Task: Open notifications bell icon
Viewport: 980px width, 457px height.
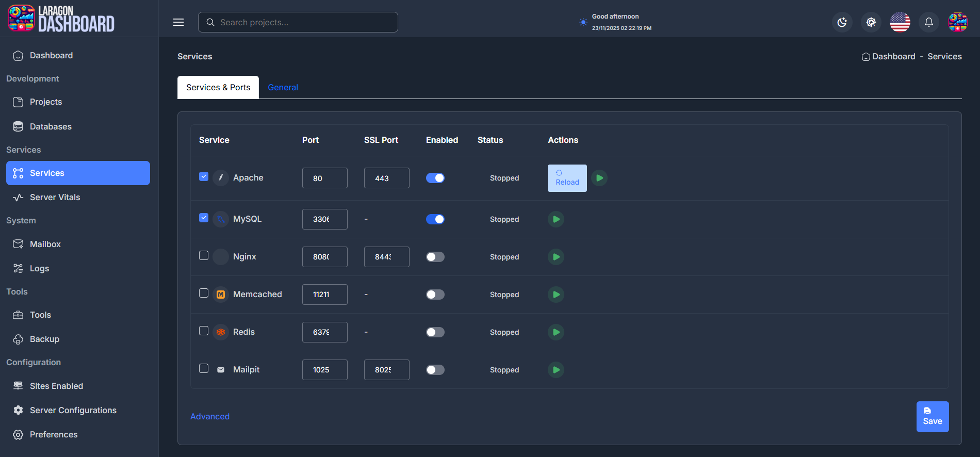Action: pos(929,22)
